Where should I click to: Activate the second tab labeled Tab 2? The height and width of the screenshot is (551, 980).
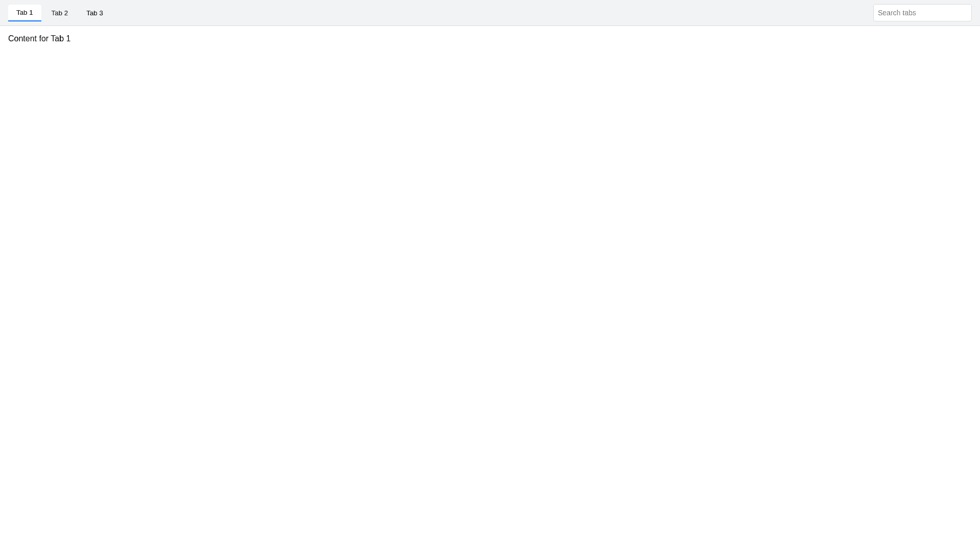(x=59, y=13)
